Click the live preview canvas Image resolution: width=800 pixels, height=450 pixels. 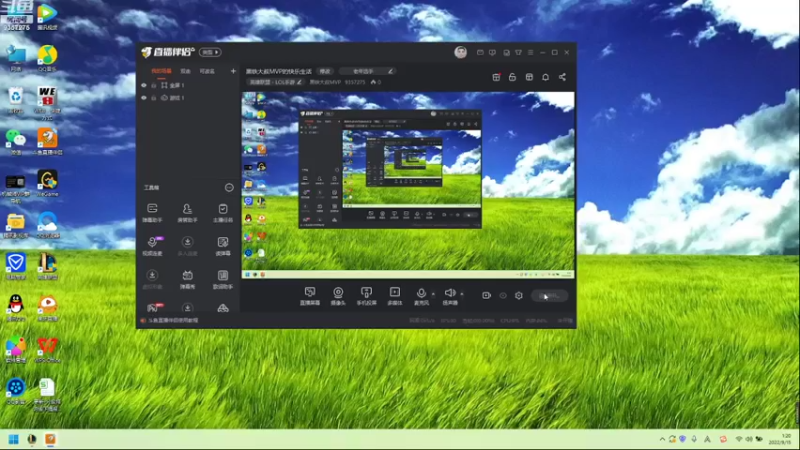click(x=408, y=185)
